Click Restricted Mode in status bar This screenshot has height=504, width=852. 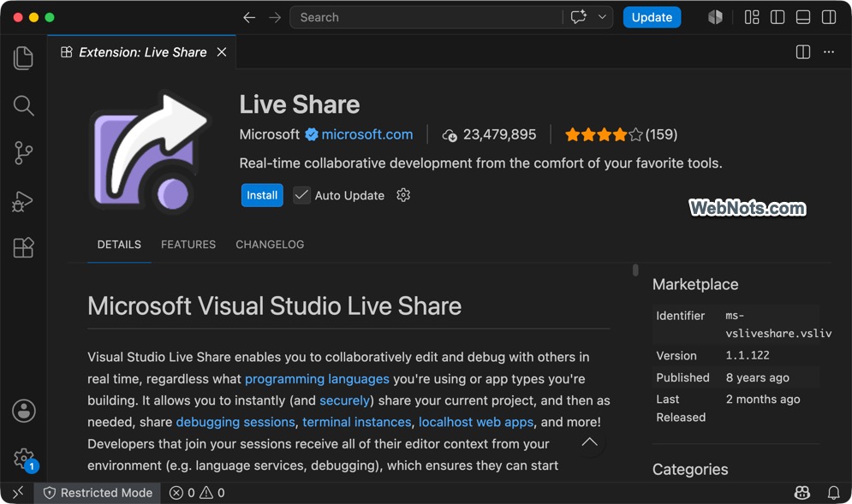coord(98,493)
